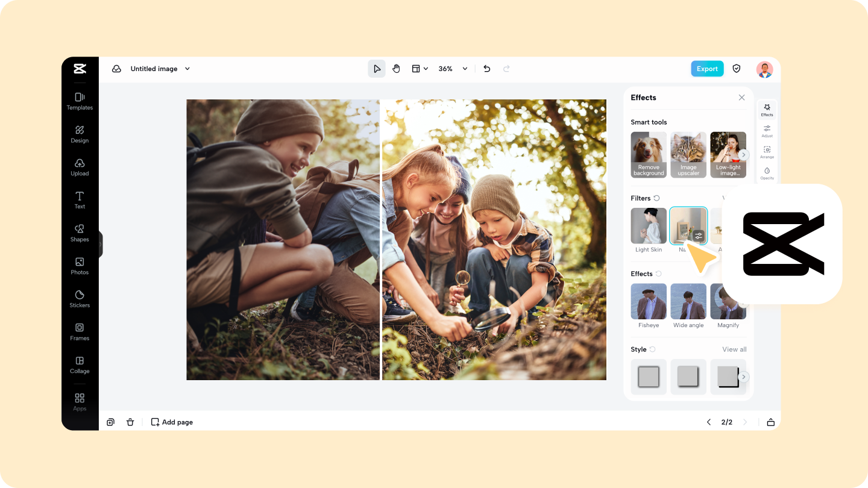Screen dimensions: 868x488
Task: Click the 2/2 page indicator
Action: [x=727, y=422]
